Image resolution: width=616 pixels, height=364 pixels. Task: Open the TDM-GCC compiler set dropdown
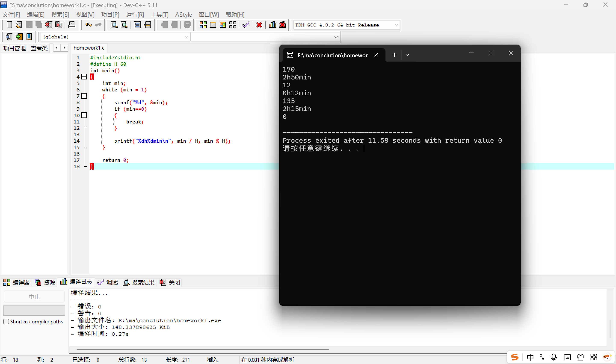click(x=396, y=25)
